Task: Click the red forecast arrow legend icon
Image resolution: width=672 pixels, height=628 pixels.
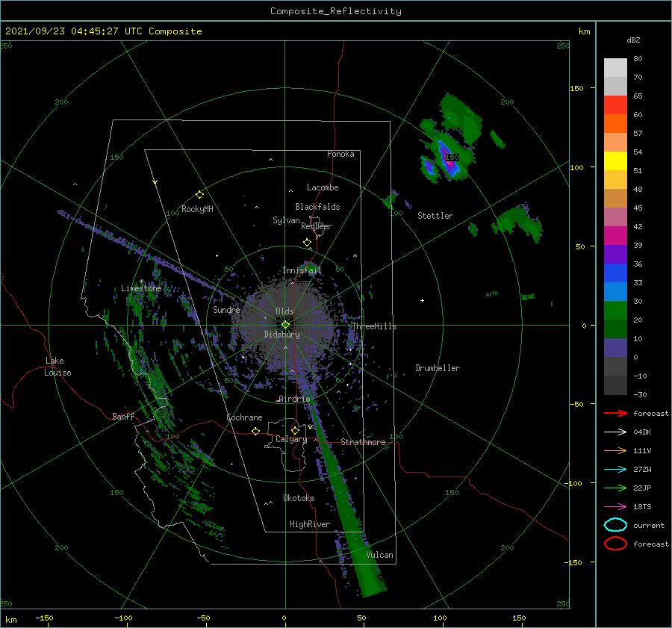Action: click(615, 413)
